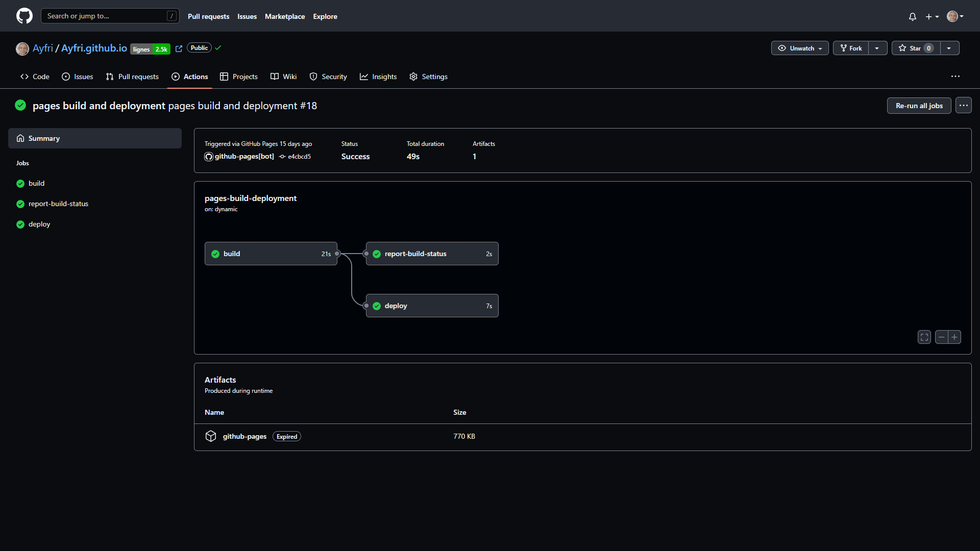Go to Issues in the top header

[247, 16]
